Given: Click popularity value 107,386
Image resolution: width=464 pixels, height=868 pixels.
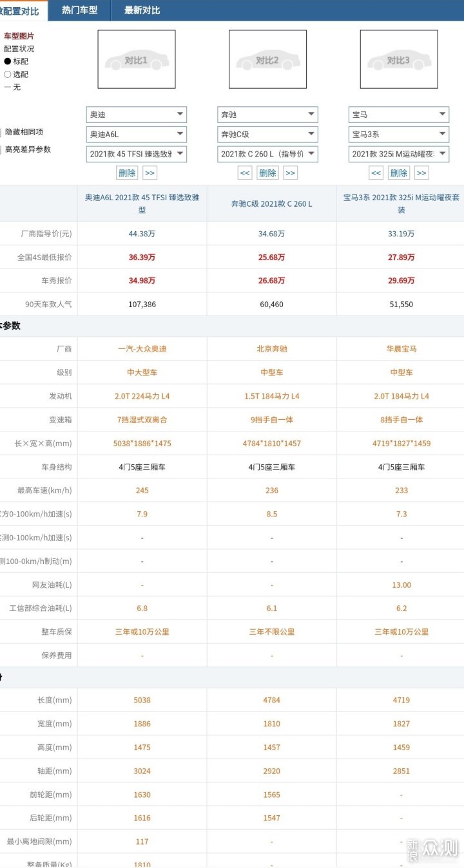Looking at the screenshot, I should click(x=142, y=305).
